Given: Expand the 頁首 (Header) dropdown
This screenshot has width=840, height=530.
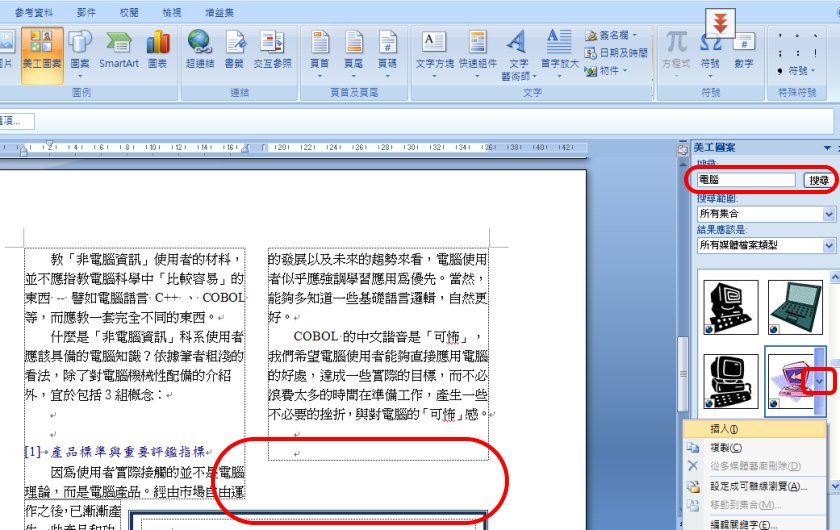Looking at the screenshot, I should (320, 47).
